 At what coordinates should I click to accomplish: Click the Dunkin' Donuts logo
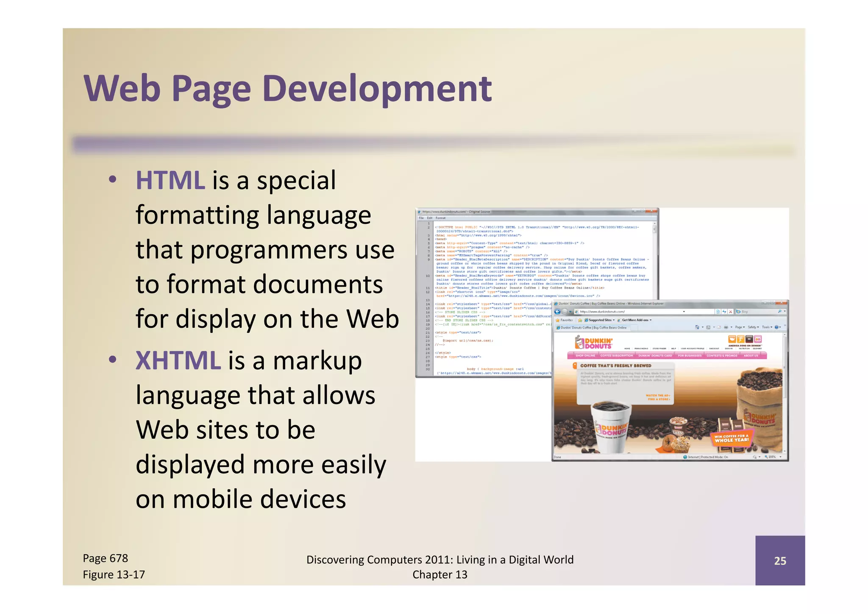pos(593,343)
